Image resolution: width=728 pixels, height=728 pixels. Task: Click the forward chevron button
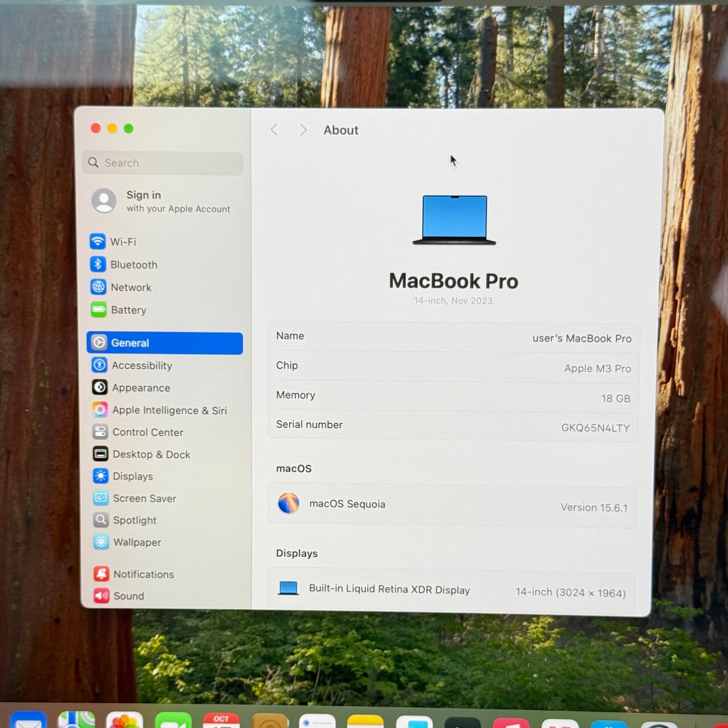[x=303, y=130]
